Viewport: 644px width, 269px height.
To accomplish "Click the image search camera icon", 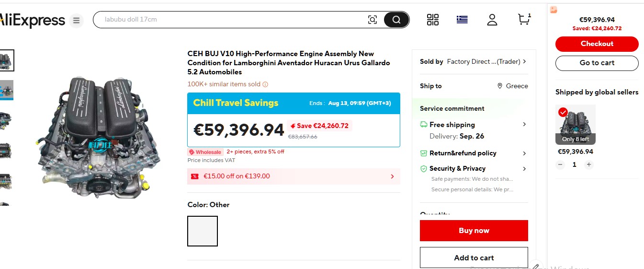I will pyautogui.click(x=373, y=20).
